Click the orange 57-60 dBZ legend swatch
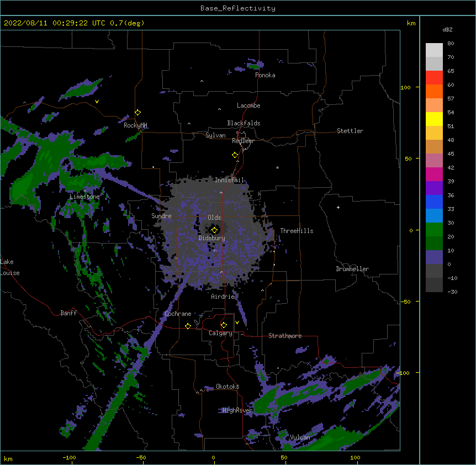This screenshot has width=476, height=465. click(x=434, y=91)
